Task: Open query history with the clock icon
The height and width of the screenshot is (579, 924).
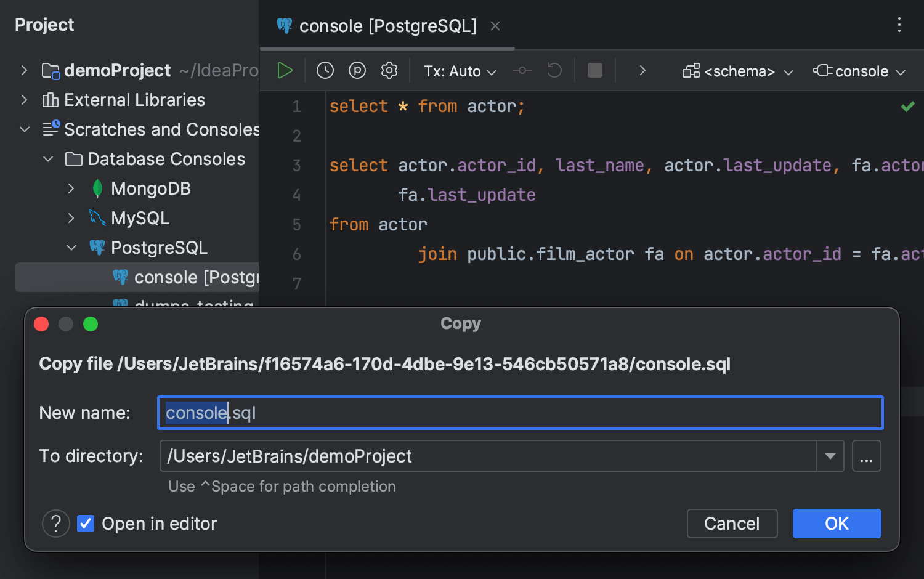Action: (x=325, y=70)
